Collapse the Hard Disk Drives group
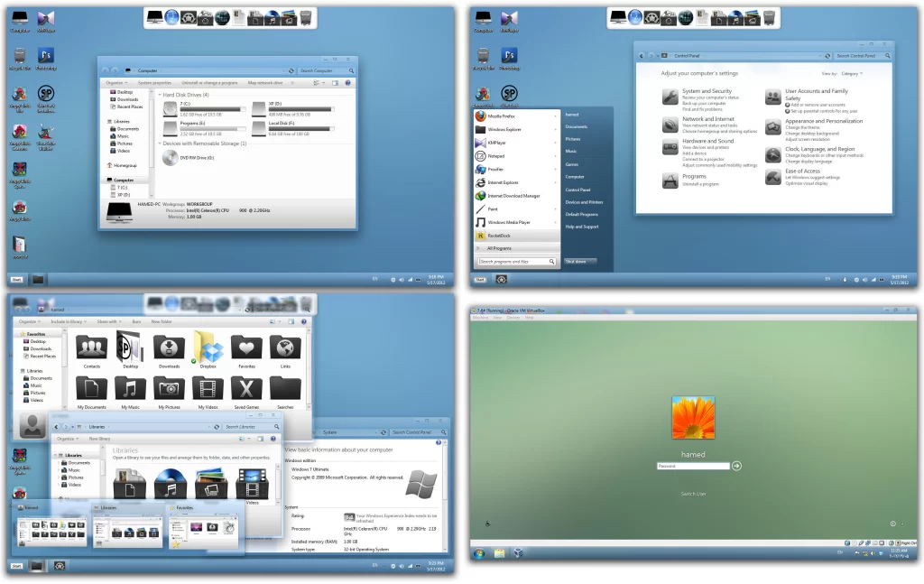 [159, 95]
